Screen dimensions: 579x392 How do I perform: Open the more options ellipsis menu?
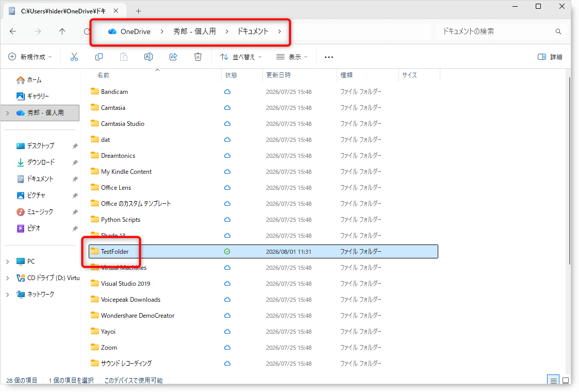328,57
